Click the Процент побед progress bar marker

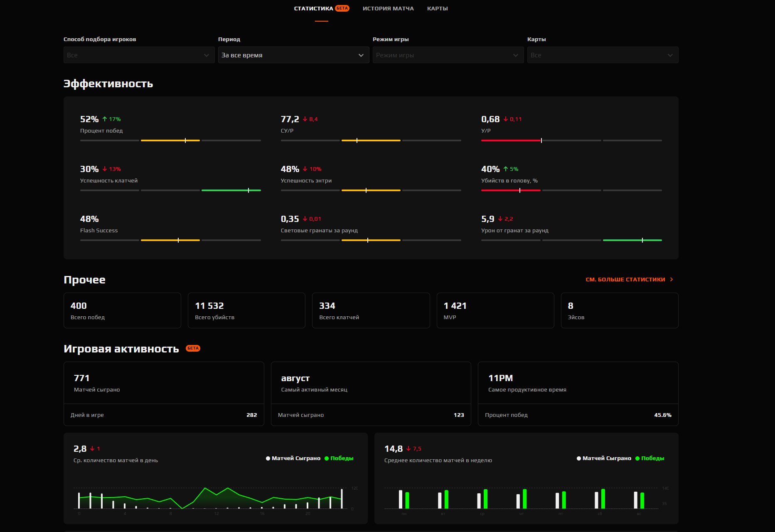[x=185, y=140]
